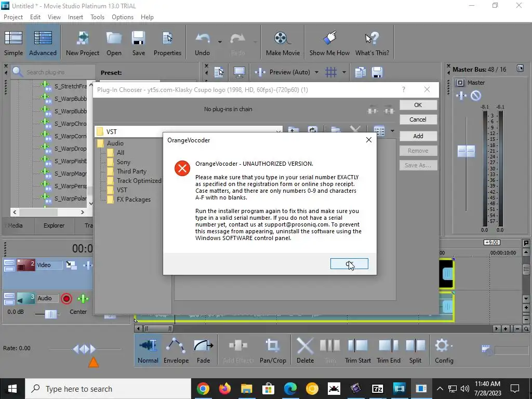Open Project menu
The image size is (532, 399).
[x=13, y=17]
